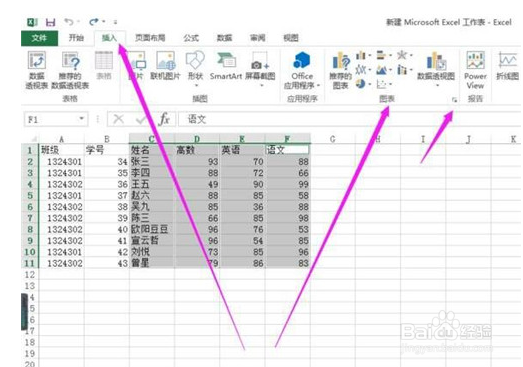Insert a bar chart
Image resolution: width=523 pixels, height=367 pixels.
coord(381,55)
